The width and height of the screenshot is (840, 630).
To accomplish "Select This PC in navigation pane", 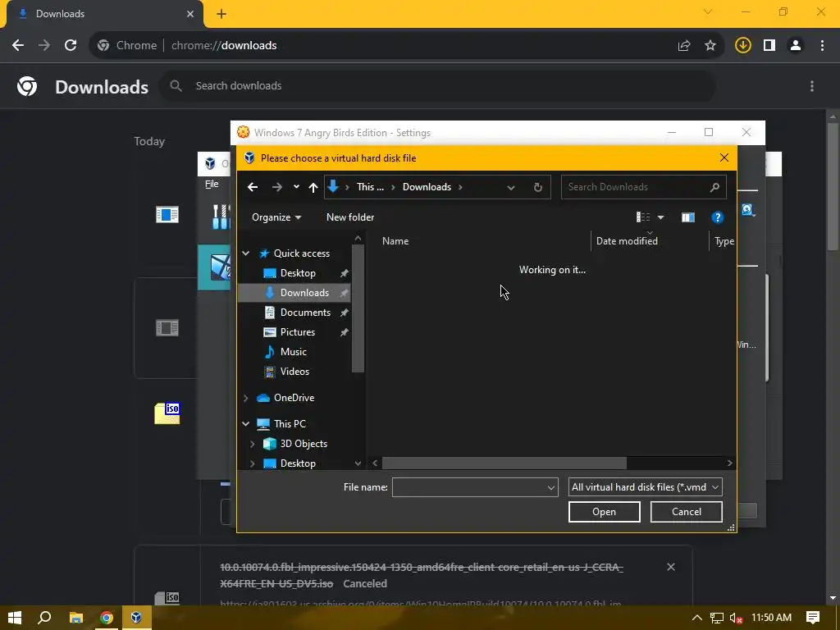I will [290, 424].
